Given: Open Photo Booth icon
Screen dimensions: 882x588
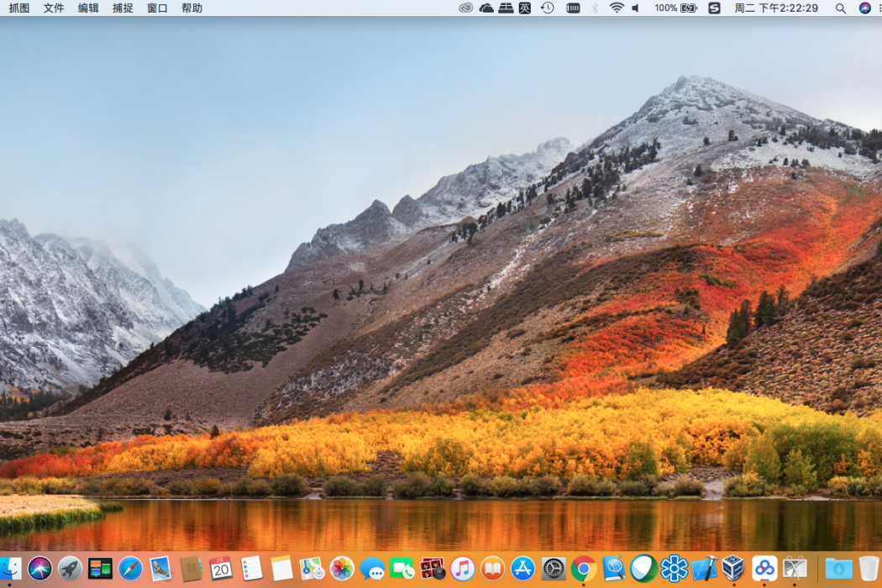Looking at the screenshot, I should pyautogui.click(x=432, y=569).
